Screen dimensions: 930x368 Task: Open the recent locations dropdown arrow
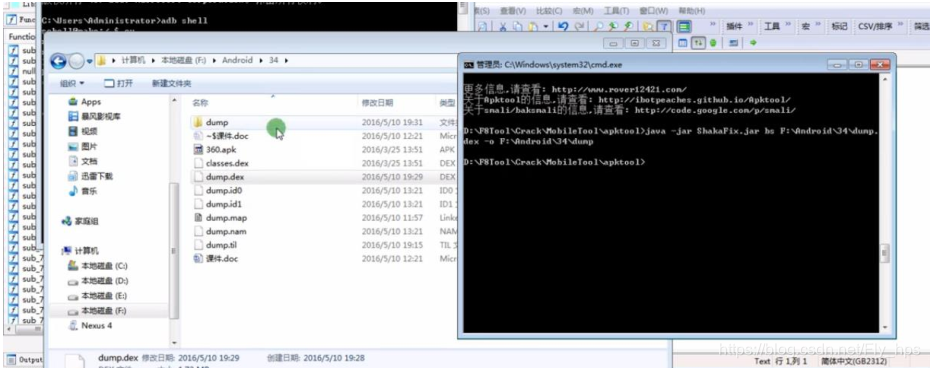coord(90,61)
